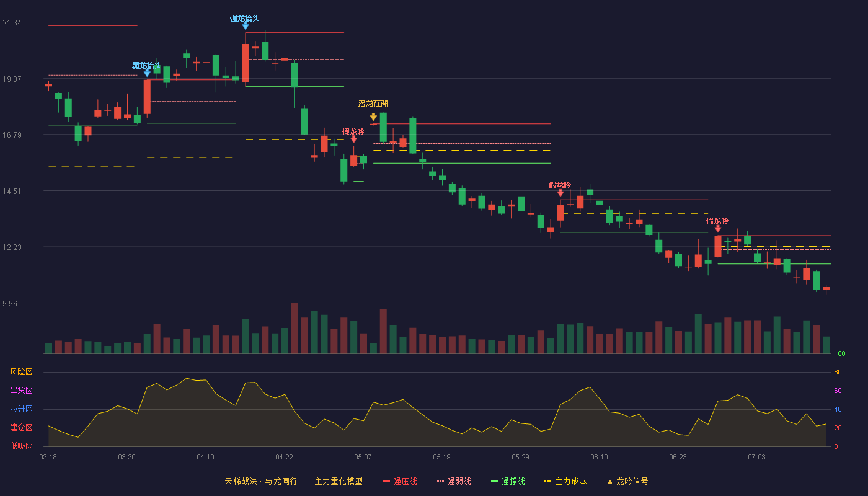The height and width of the screenshot is (496, 868).
Task: Click the 风险区 zone label
Action: [x=21, y=372]
